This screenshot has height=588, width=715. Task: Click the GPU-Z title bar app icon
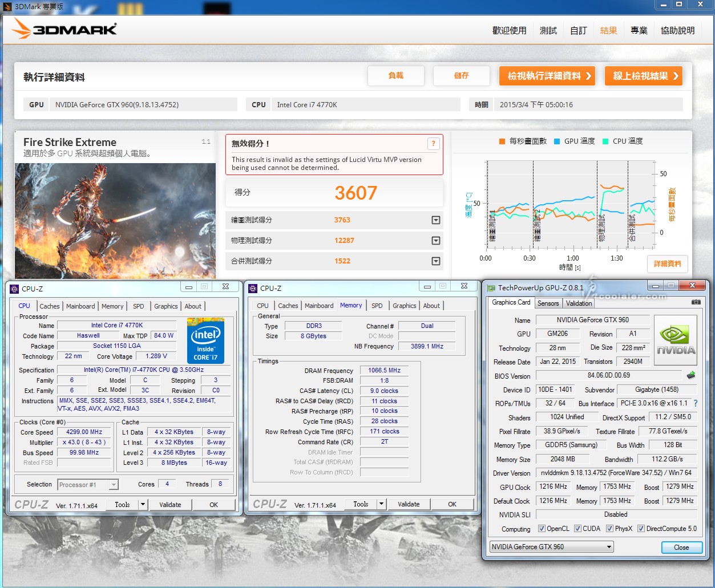click(491, 288)
